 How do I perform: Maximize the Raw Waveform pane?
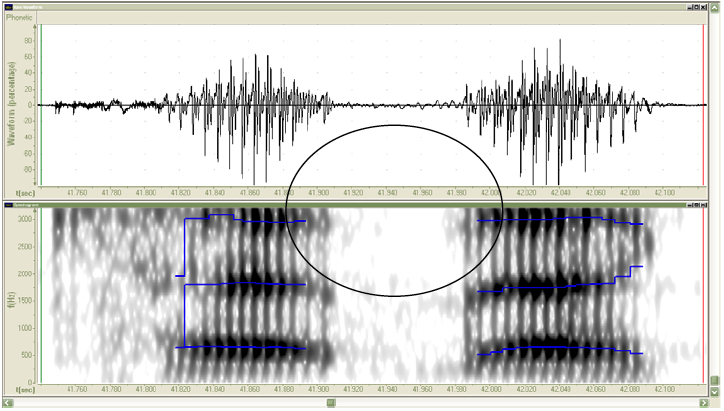click(696, 7)
